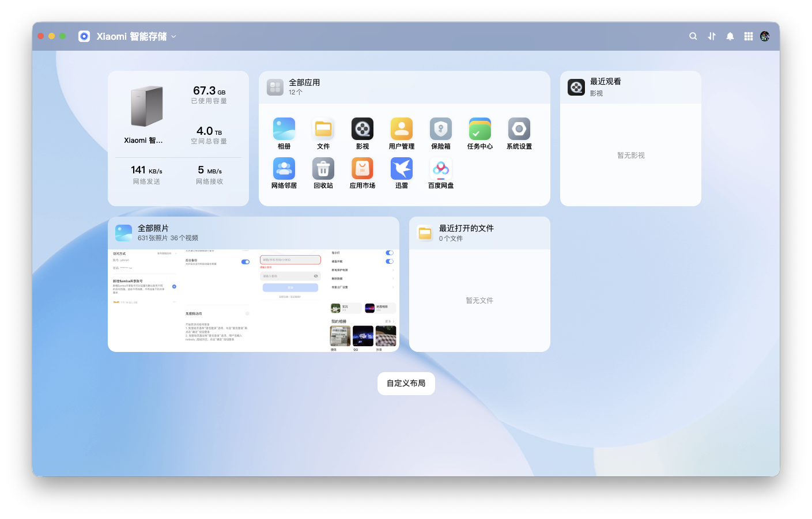Image resolution: width=812 pixels, height=519 pixels.
Task: Launch the 影视 video app
Action: coord(362,129)
